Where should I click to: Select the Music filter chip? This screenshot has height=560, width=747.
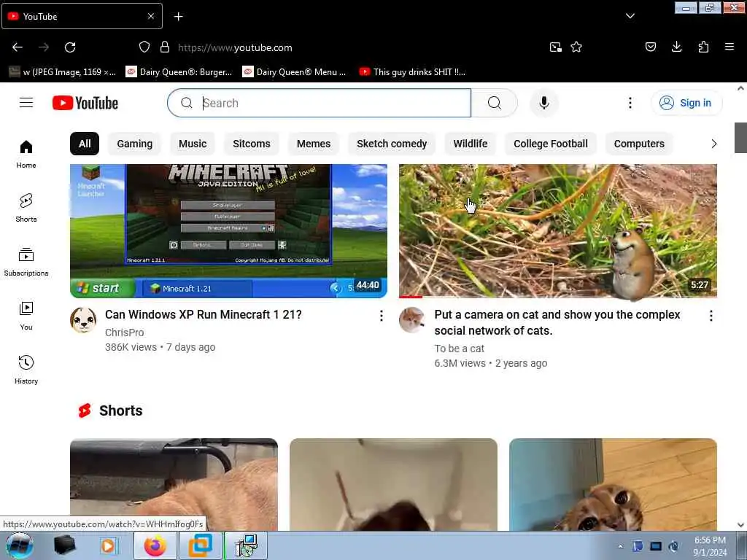click(193, 144)
